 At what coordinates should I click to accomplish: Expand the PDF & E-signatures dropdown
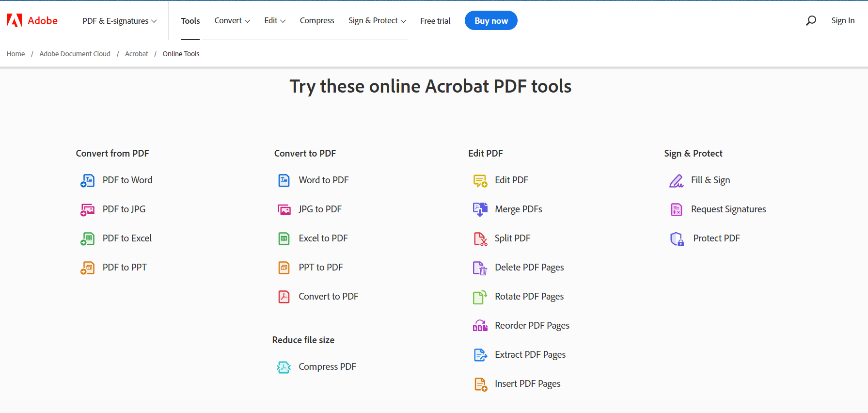point(120,21)
